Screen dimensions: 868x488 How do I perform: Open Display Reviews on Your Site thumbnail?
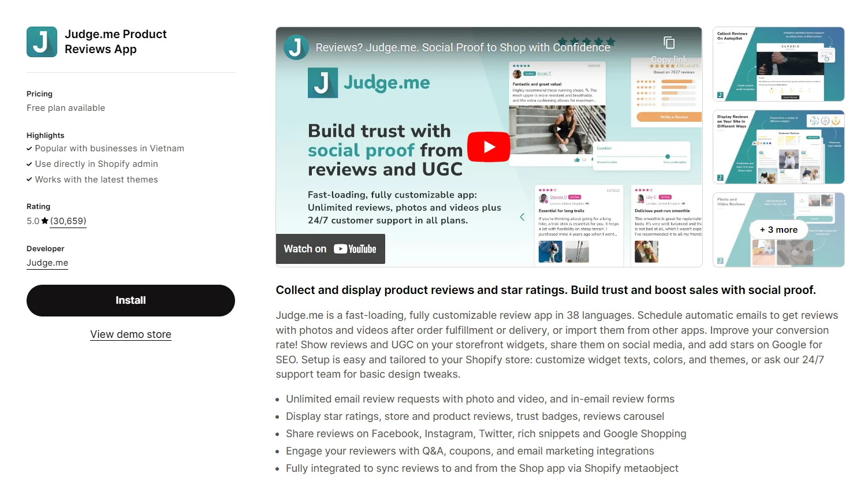(x=778, y=147)
